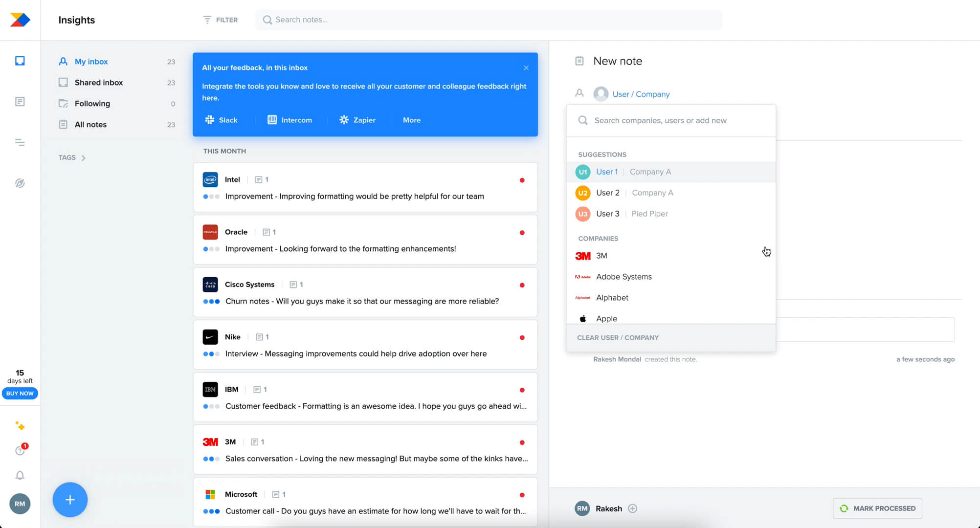Open Intercom integration from the feedback banner
This screenshot has height=528, width=980.
pos(290,120)
